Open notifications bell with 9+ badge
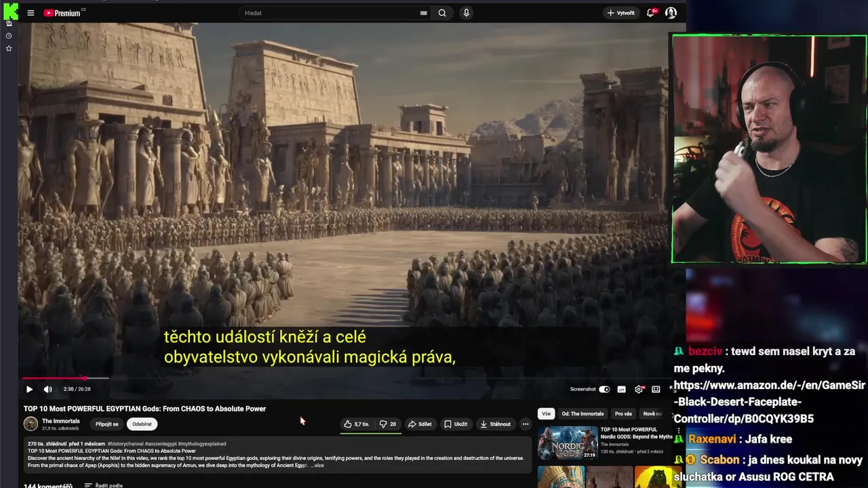Screen dimensions: 868x488 point(651,13)
